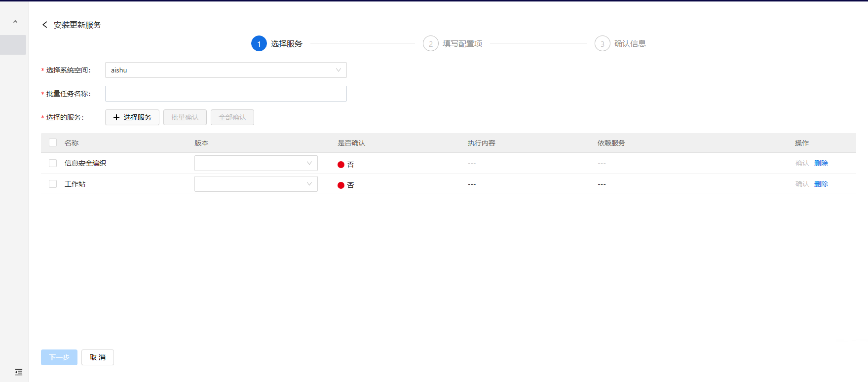This screenshot has height=382, width=868.
Task: Check the select-all checkbox in table header
Action: 53,143
